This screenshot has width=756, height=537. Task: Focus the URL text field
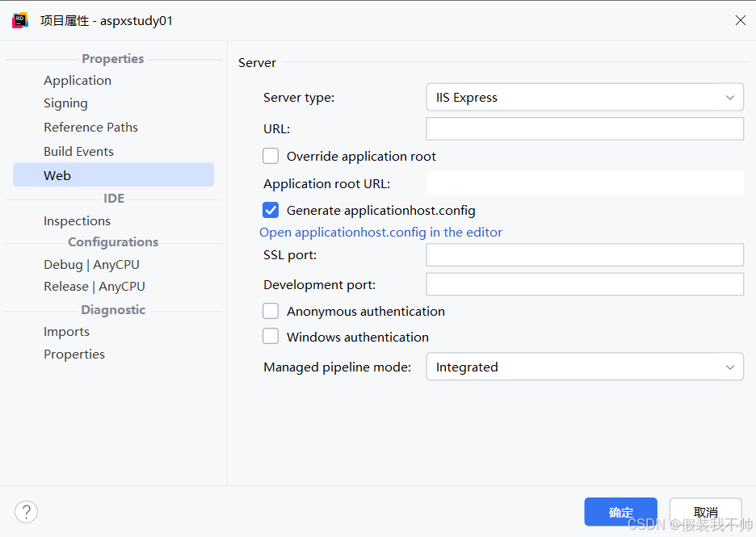click(x=584, y=129)
